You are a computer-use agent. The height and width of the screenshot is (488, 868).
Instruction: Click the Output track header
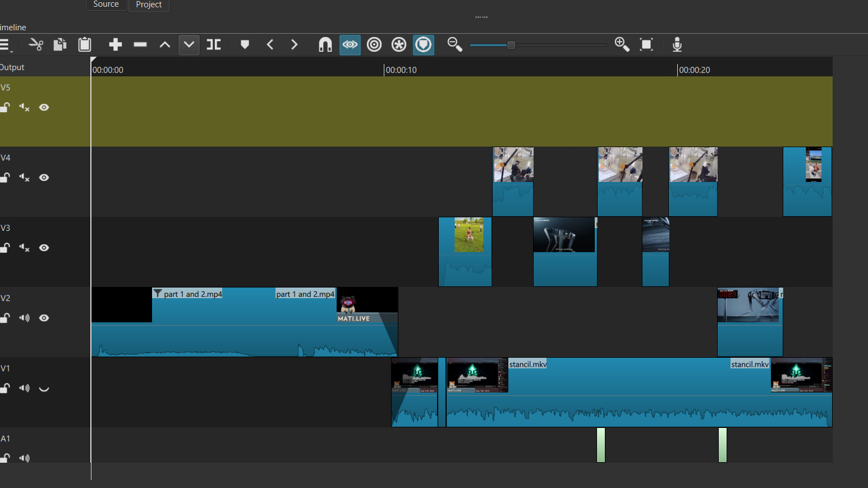45,67
